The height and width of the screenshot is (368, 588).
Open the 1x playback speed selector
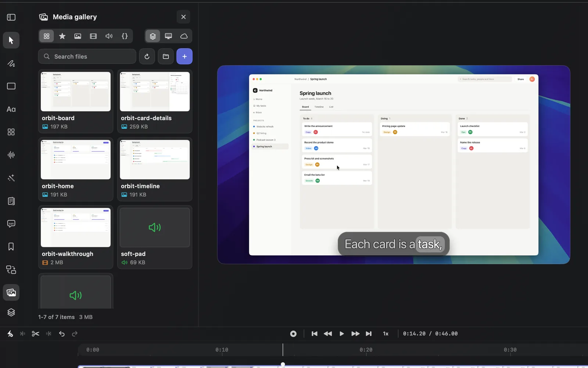pos(386,334)
